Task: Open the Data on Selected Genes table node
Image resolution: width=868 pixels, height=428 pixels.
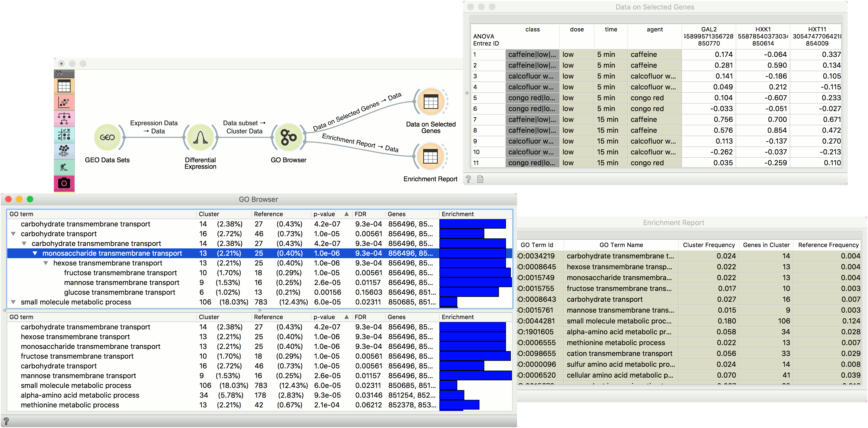Action: coord(431,102)
